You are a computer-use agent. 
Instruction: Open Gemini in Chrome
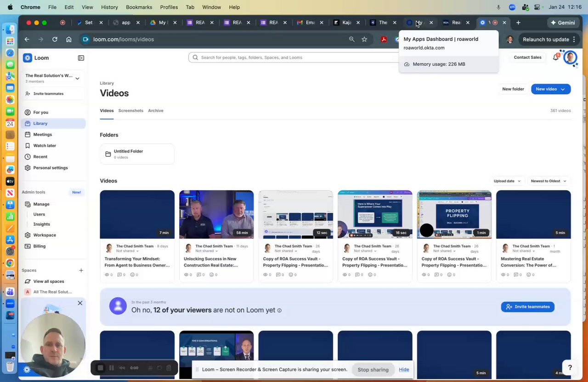pyautogui.click(x=562, y=23)
